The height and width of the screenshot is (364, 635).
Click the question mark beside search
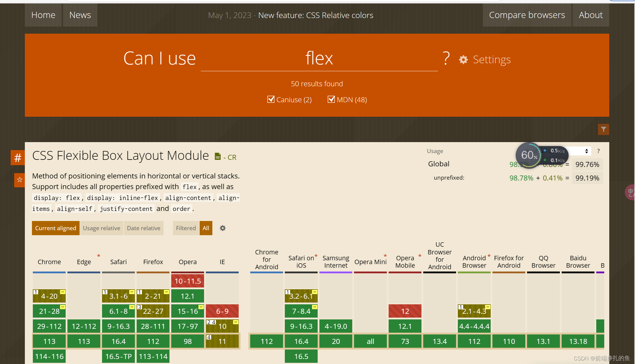pyautogui.click(x=446, y=58)
